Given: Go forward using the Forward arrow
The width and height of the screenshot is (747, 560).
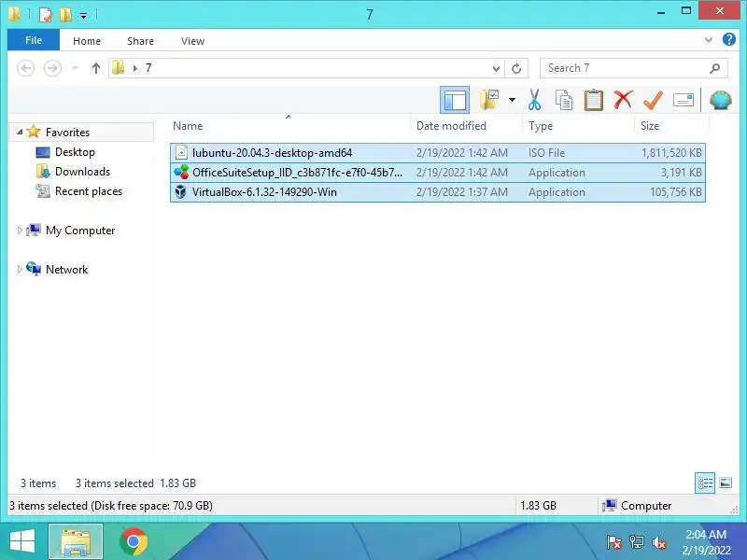Looking at the screenshot, I should coord(52,68).
